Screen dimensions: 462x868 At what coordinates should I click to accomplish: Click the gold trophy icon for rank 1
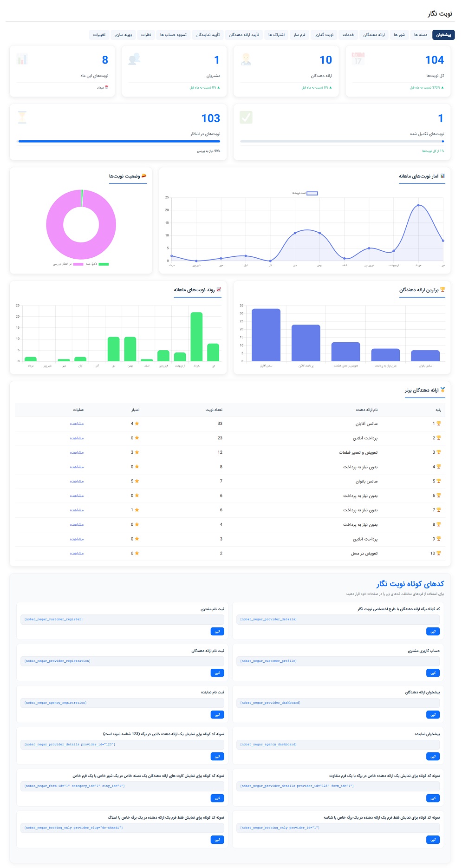pyautogui.click(x=439, y=424)
